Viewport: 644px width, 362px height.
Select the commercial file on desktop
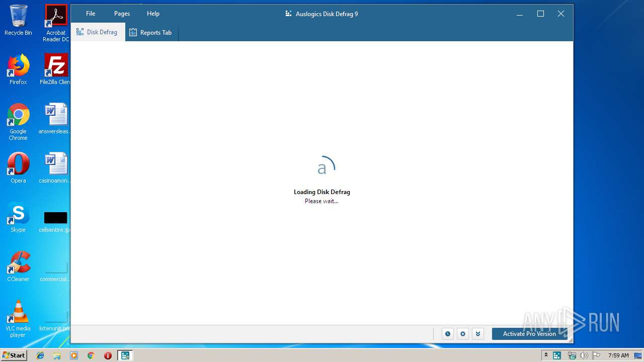pos(56,271)
